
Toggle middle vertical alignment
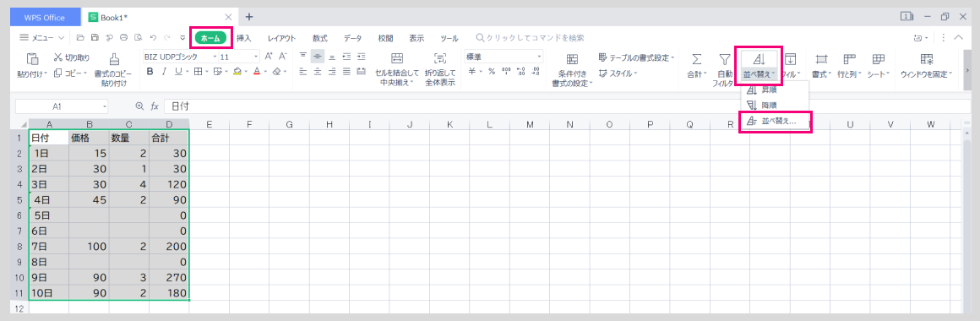[x=318, y=57]
